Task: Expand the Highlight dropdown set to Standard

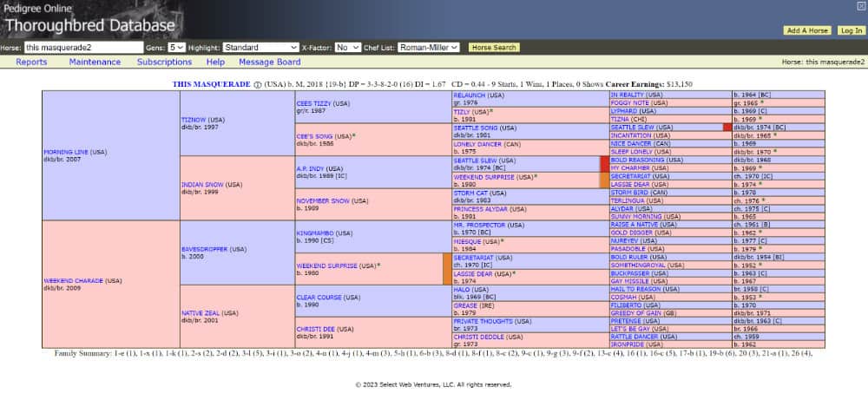Action: [260, 48]
